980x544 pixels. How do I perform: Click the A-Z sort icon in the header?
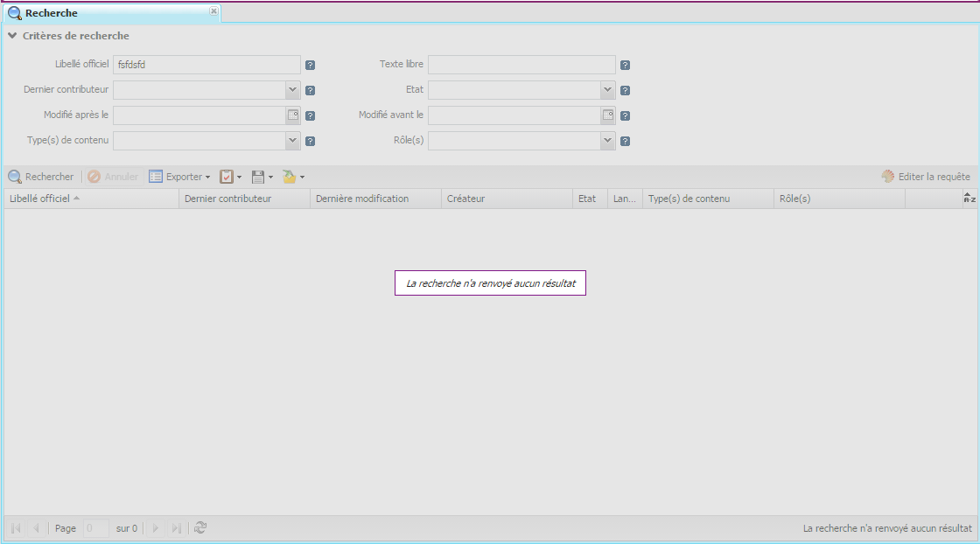[969, 199]
